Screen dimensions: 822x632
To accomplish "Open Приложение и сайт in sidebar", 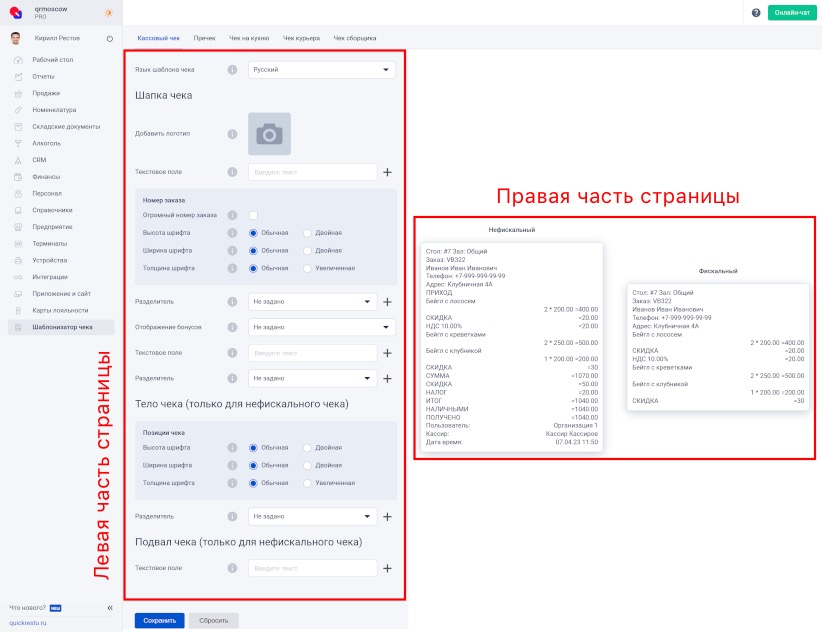I will point(61,294).
